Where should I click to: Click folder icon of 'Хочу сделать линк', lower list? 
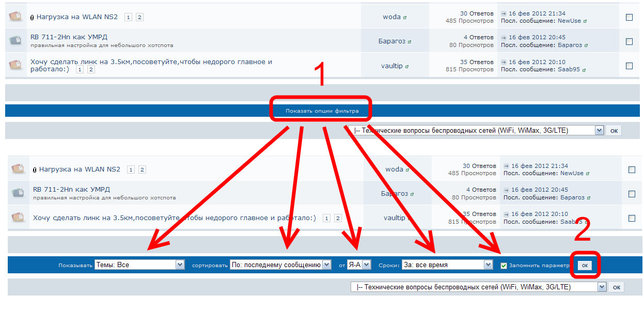pos(18,218)
